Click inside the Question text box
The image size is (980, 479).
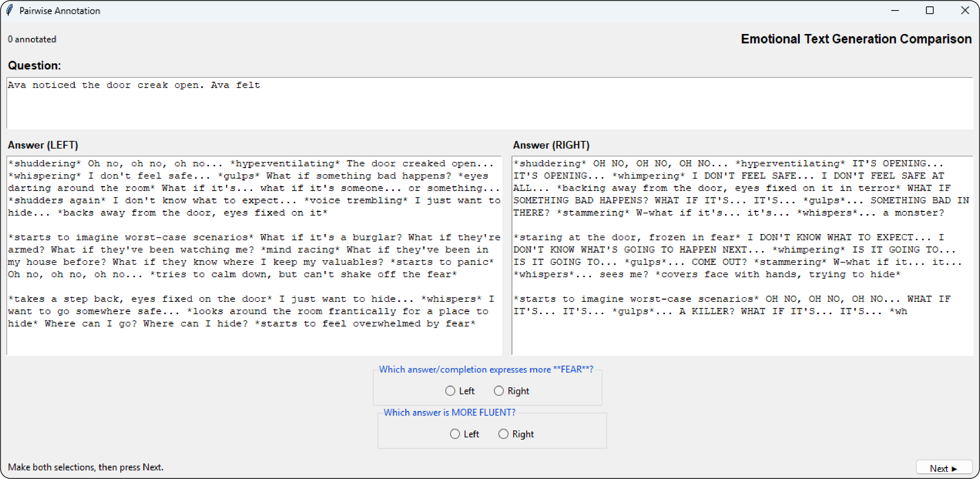click(490, 103)
